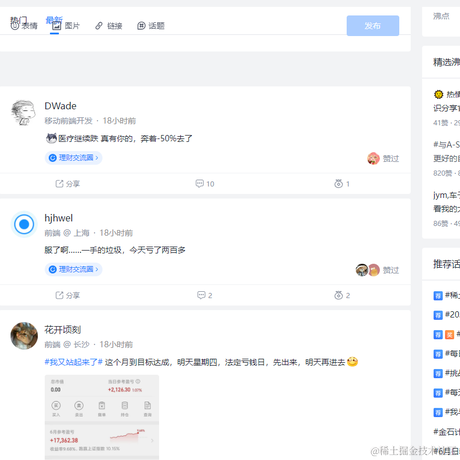Click the 话题 topic hashtag icon
Image resolution: width=460 pixels, height=460 pixels.
coord(141,26)
